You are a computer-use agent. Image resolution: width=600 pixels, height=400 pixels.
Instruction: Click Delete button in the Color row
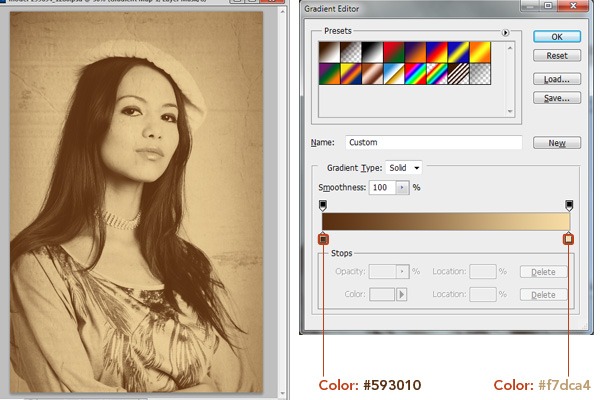coord(543,295)
